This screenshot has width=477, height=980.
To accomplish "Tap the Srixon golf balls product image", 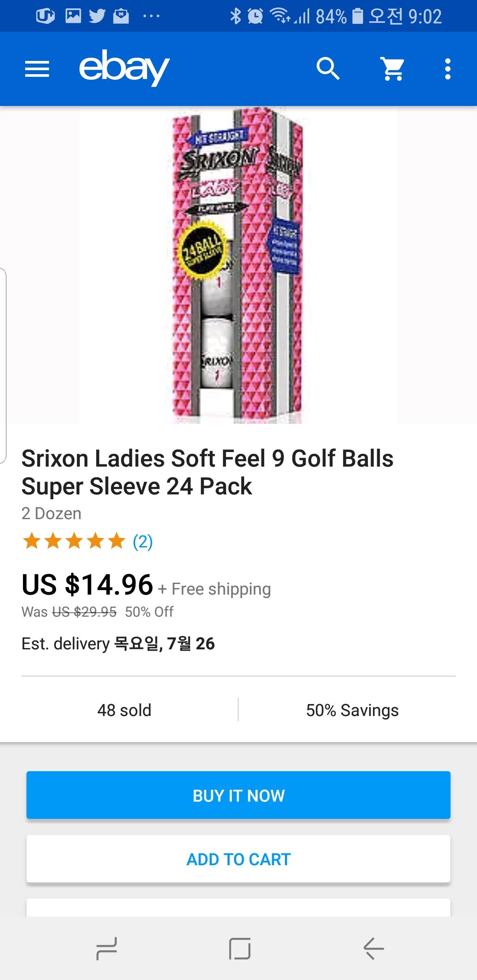I will [x=238, y=265].
